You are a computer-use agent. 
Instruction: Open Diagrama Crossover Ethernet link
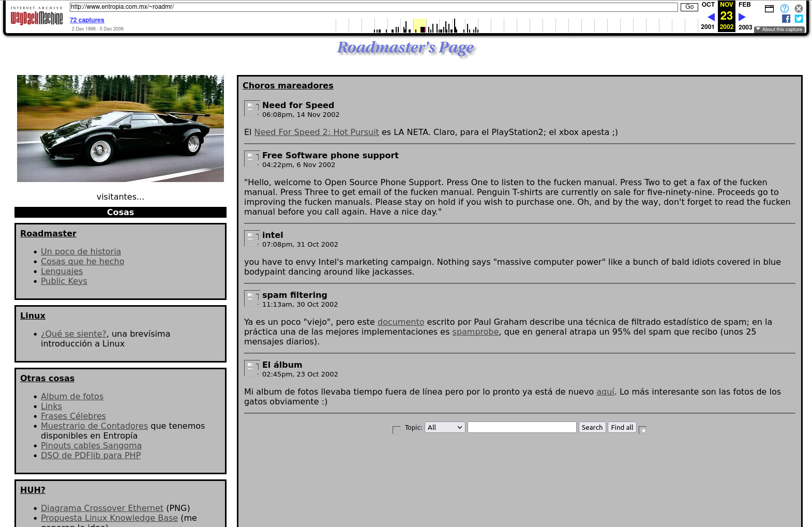coord(102,508)
